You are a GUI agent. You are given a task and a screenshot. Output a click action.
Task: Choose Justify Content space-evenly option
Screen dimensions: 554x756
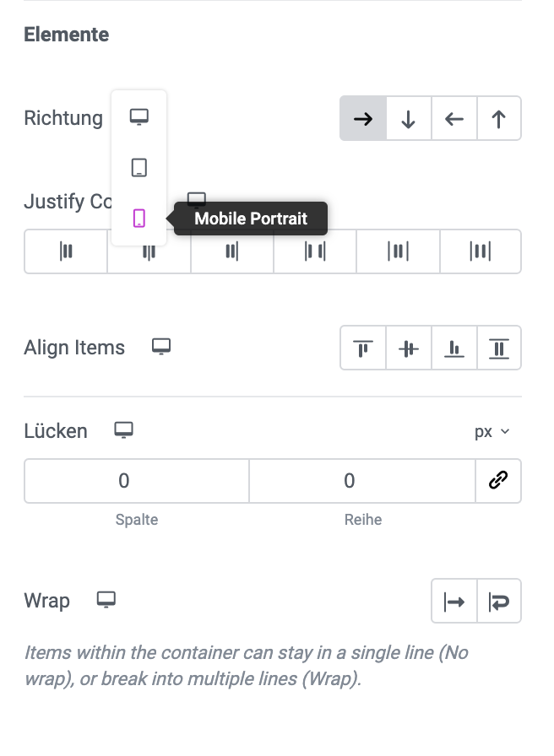pos(481,251)
